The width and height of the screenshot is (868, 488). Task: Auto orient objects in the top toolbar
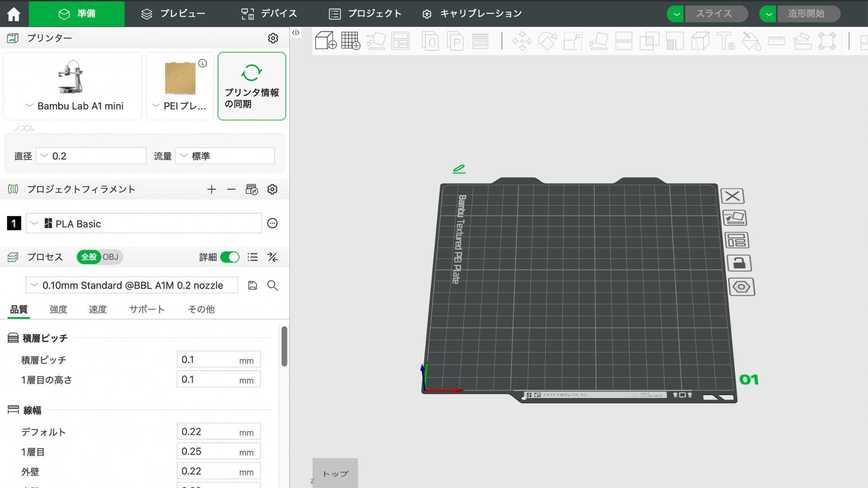[x=376, y=41]
